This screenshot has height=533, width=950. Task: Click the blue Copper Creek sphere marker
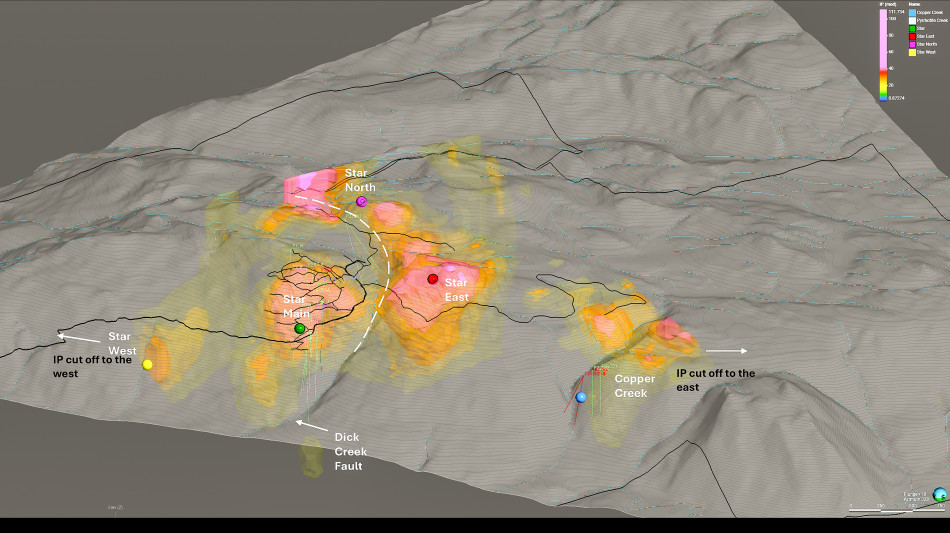pos(581,397)
